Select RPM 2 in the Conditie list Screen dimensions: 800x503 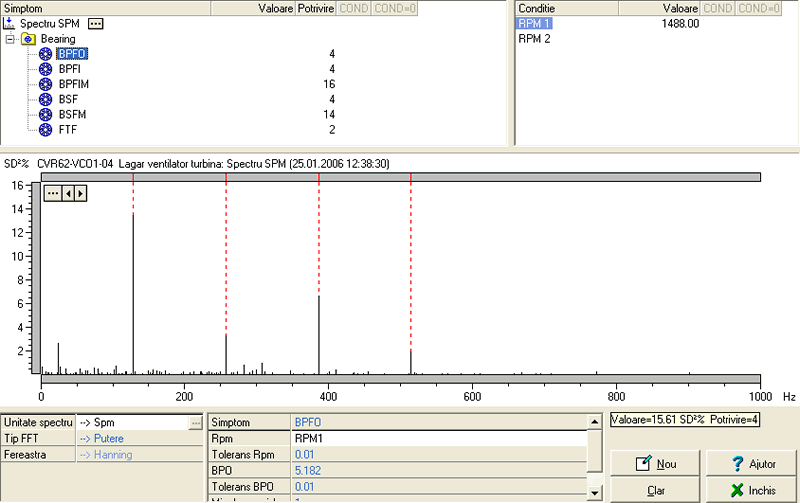tap(535, 39)
